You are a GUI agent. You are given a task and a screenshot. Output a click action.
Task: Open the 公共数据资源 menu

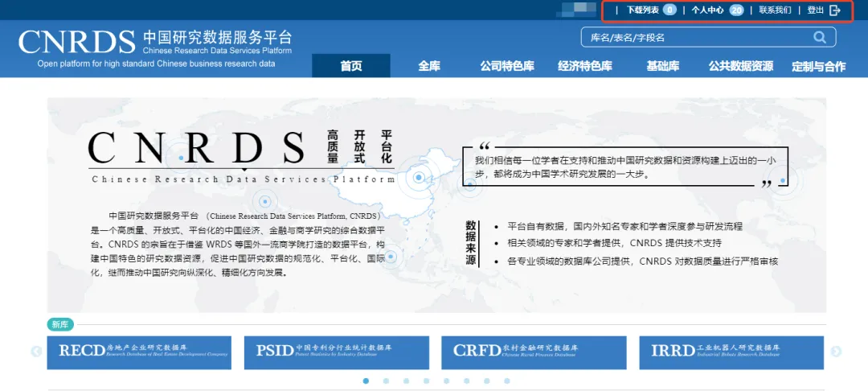(x=741, y=67)
